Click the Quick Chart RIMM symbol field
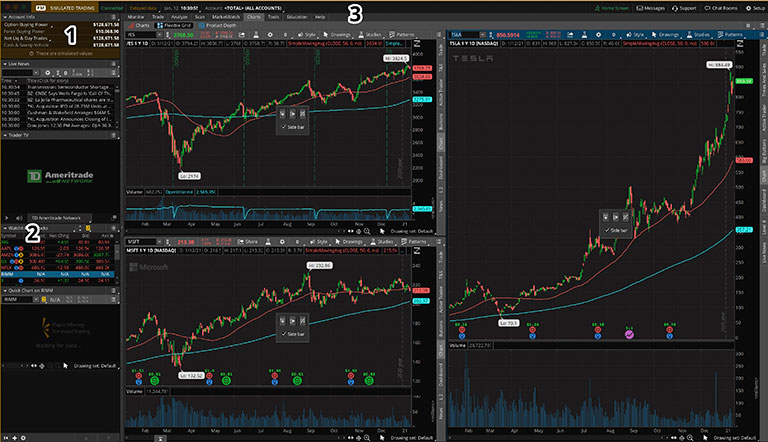This screenshot has height=442, width=768. coord(18,299)
